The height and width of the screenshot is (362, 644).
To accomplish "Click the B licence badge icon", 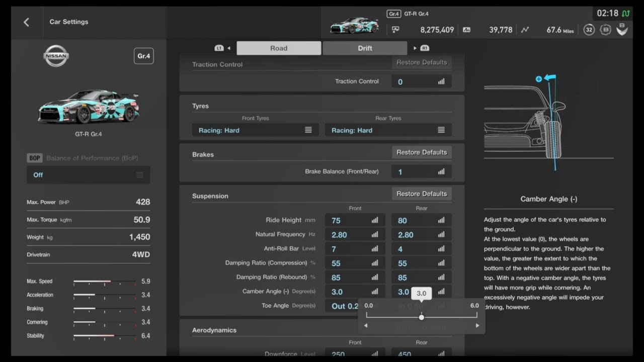I will [x=606, y=30].
